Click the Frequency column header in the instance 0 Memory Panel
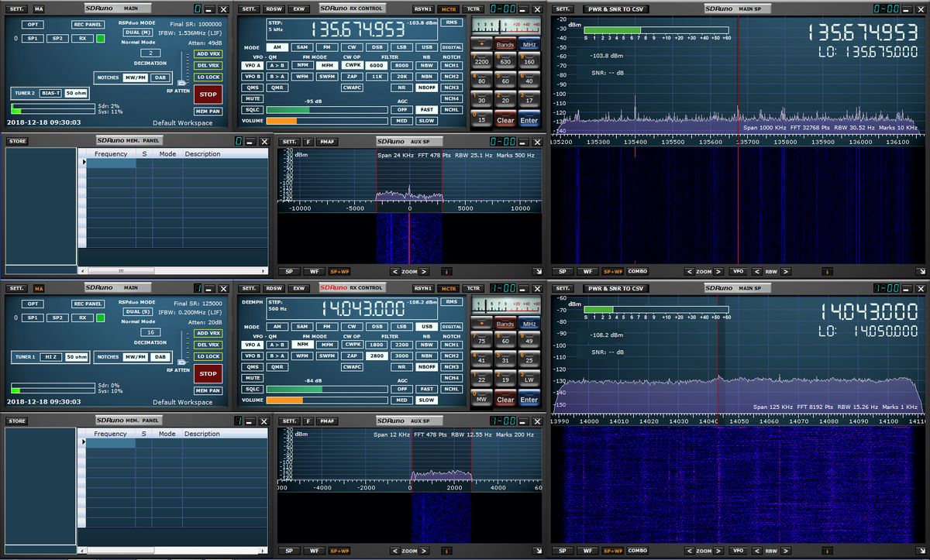Screen dimensions: 930x560 pyautogui.click(x=111, y=154)
